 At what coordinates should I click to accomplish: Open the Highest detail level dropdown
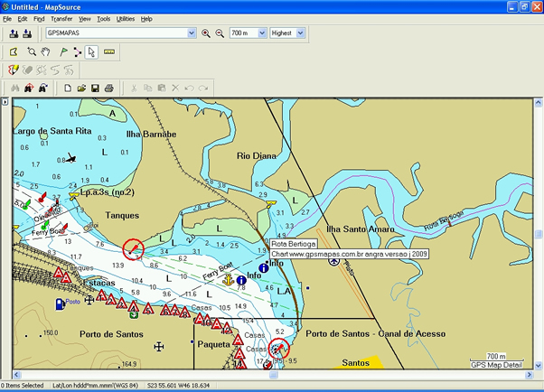(x=301, y=33)
